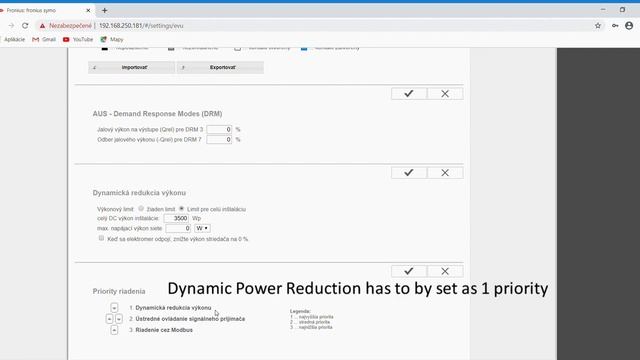The height and width of the screenshot is (360, 640).
Task: Open the Gmail bookmark
Action: coord(44,40)
